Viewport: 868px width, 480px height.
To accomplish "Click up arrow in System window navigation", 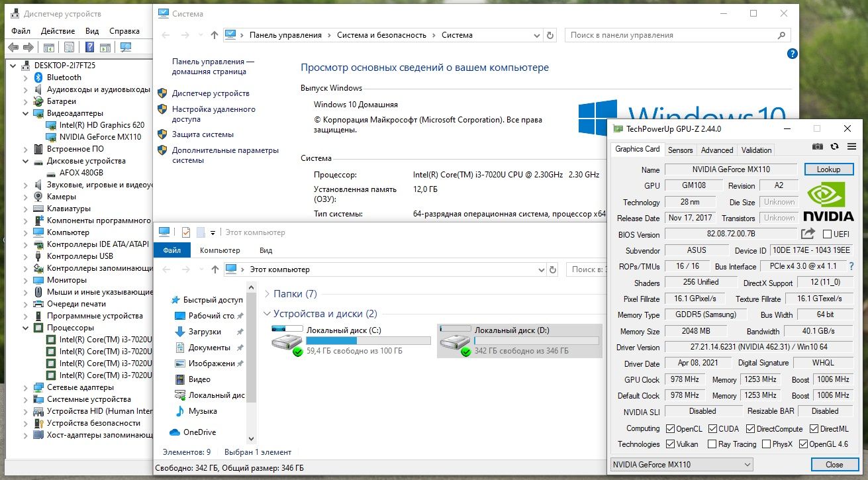I will pos(215,35).
